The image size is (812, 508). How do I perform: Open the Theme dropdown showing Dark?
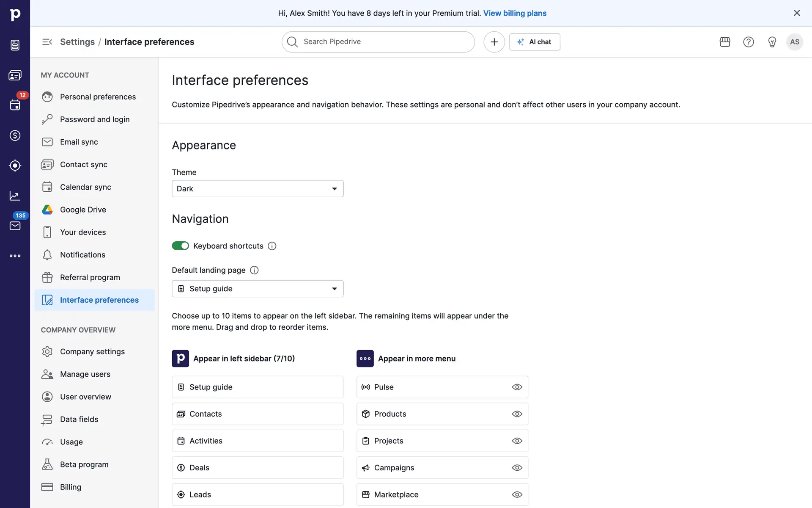tap(258, 189)
